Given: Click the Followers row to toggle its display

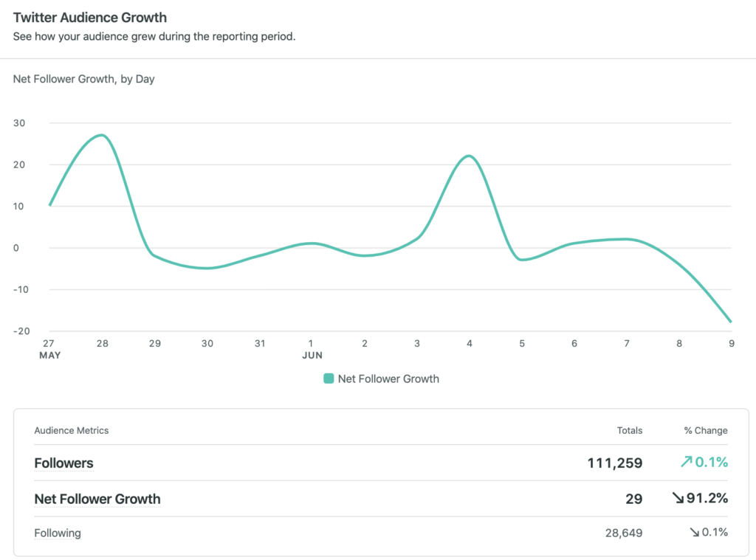Looking at the screenshot, I should click(x=63, y=463).
